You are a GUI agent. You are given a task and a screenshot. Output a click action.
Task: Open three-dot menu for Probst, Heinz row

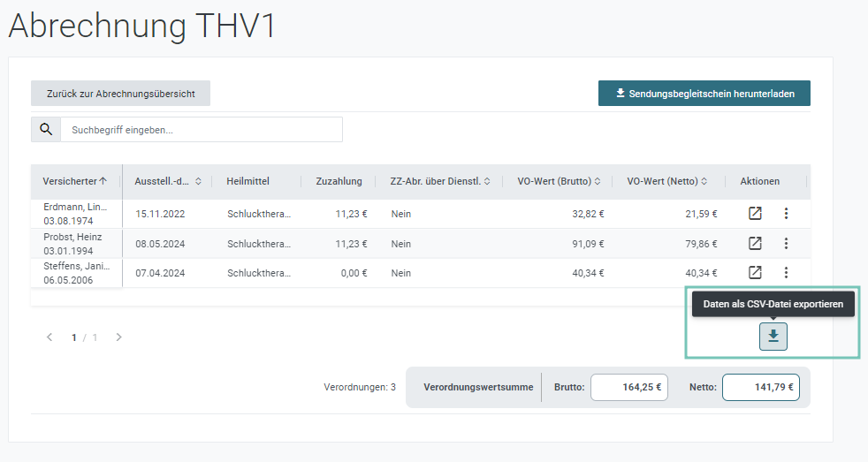click(x=786, y=244)
